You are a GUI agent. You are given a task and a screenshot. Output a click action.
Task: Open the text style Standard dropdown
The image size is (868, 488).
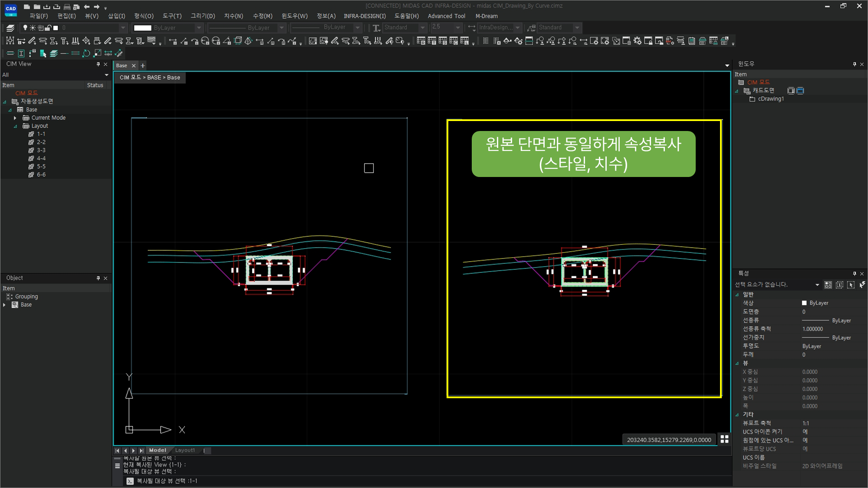tap(423, 28)
